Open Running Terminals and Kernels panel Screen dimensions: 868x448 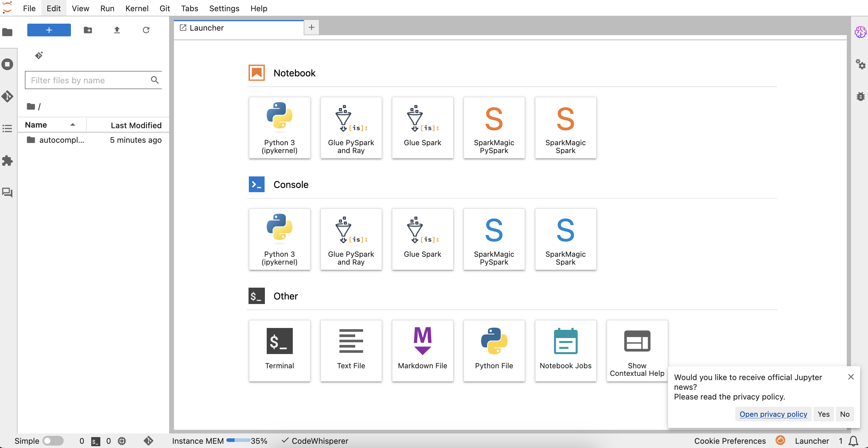point(7,64)
